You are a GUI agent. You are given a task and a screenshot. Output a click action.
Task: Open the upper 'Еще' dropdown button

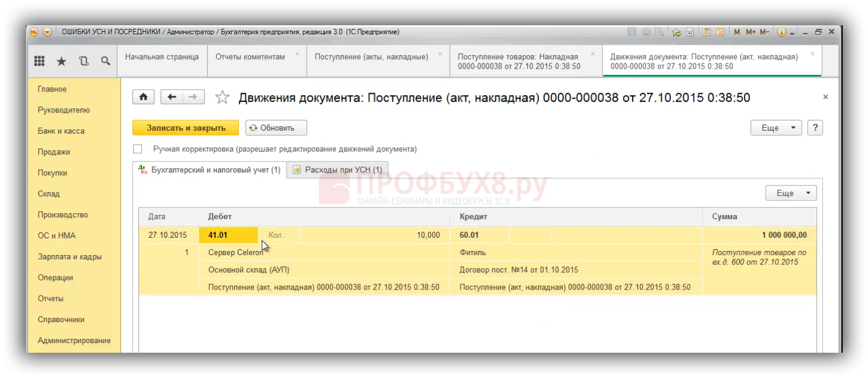776,128
